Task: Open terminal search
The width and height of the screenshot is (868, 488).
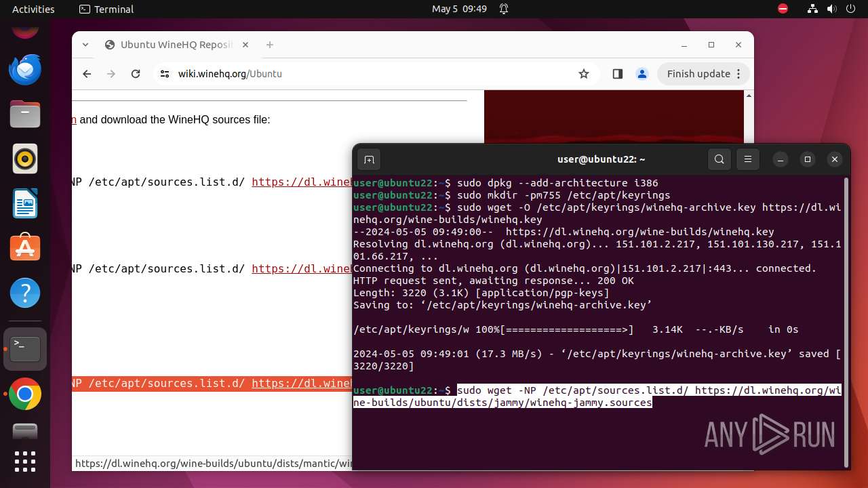Action: pyautogui.click(x=719, y=159)
